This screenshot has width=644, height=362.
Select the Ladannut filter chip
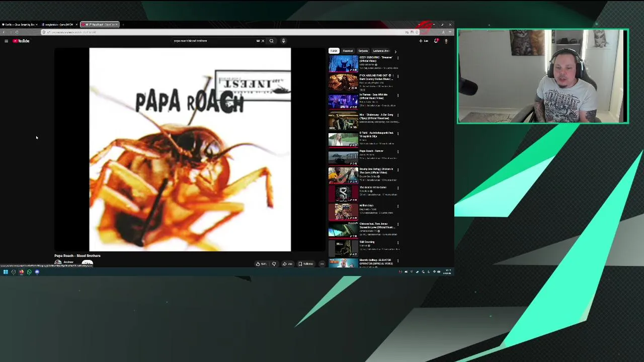point(381,51)
